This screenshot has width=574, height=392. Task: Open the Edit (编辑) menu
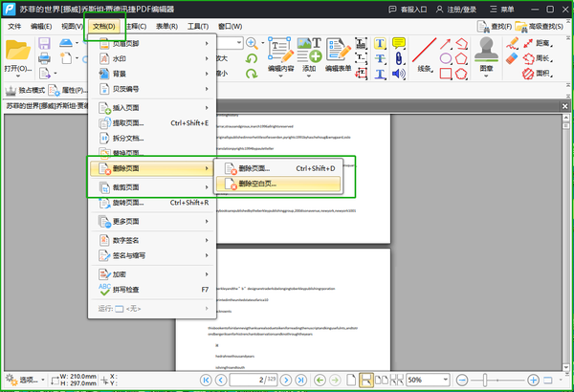point(41,27)
